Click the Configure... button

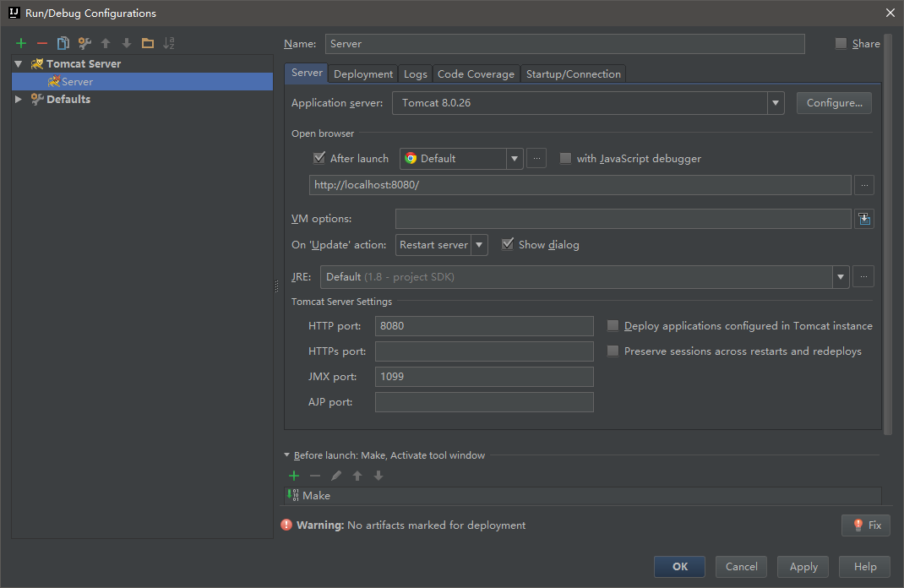(x=834, y=102)
